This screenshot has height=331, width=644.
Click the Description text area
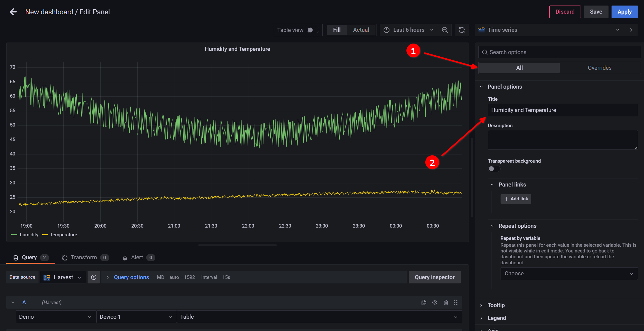pyautogui.click(x=562, y=140)
